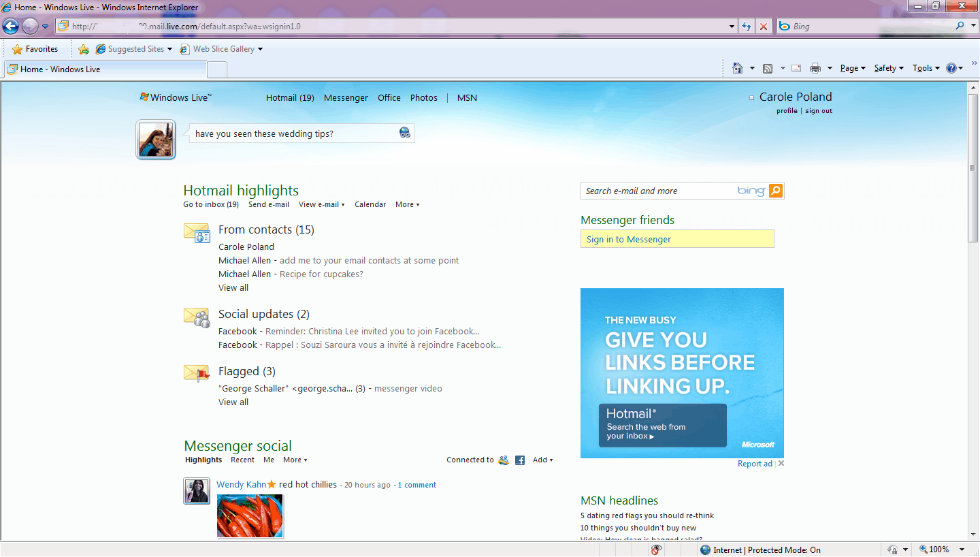Screen dimensions: 980x557
Task: Expand the More dropdown under Hotmail highlights
Action: (407, 204)
